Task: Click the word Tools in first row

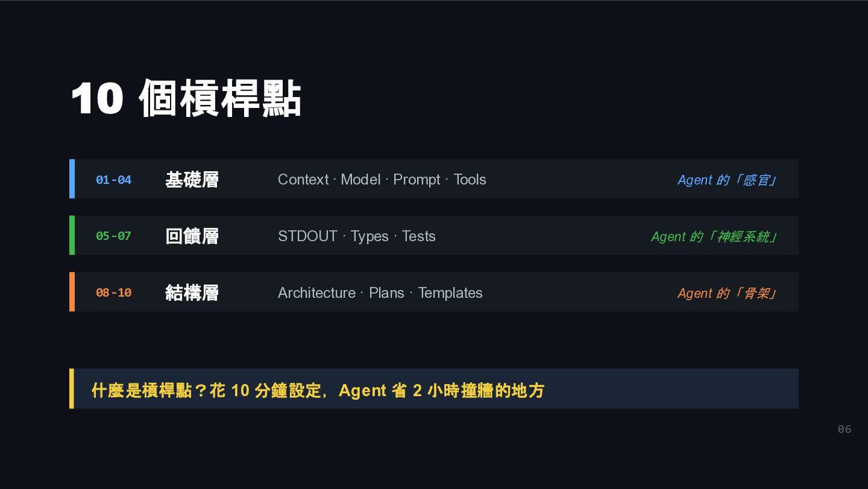Action: pos(470,180)
